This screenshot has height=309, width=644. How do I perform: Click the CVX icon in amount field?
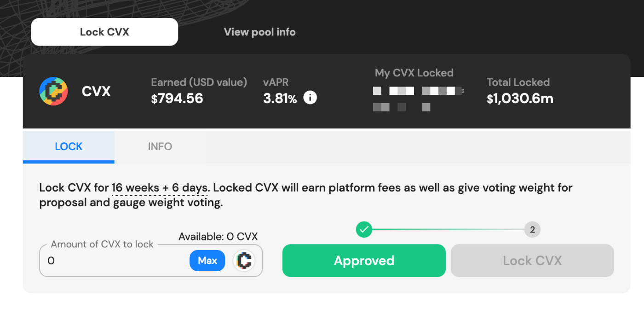pyautogui.click(x=244, y=261)
